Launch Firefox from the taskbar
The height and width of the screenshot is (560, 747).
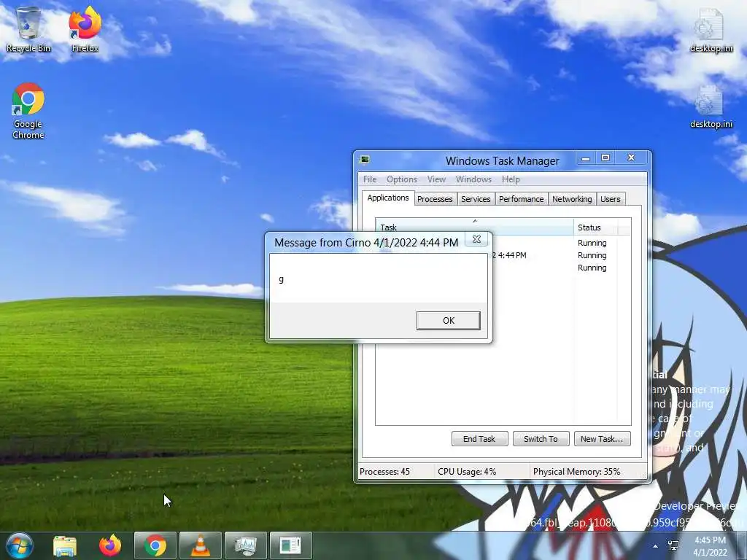pyautogui.click(x=110, y=545)
